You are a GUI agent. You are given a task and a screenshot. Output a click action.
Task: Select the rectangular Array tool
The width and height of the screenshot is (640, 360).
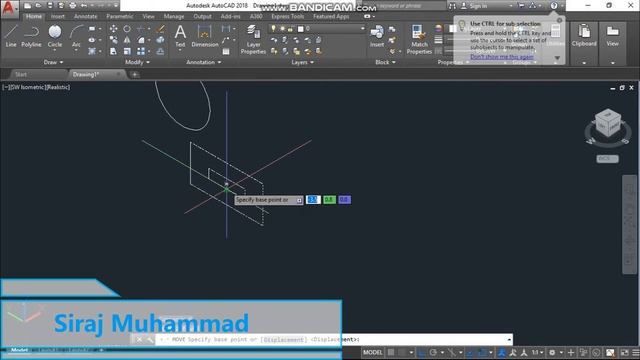pos(140,51)
